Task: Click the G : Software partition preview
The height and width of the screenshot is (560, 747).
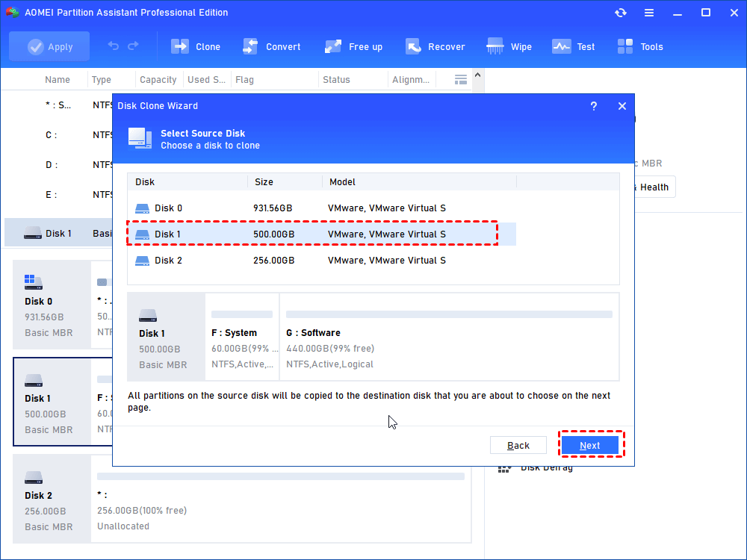Action: tap(449, 337)
